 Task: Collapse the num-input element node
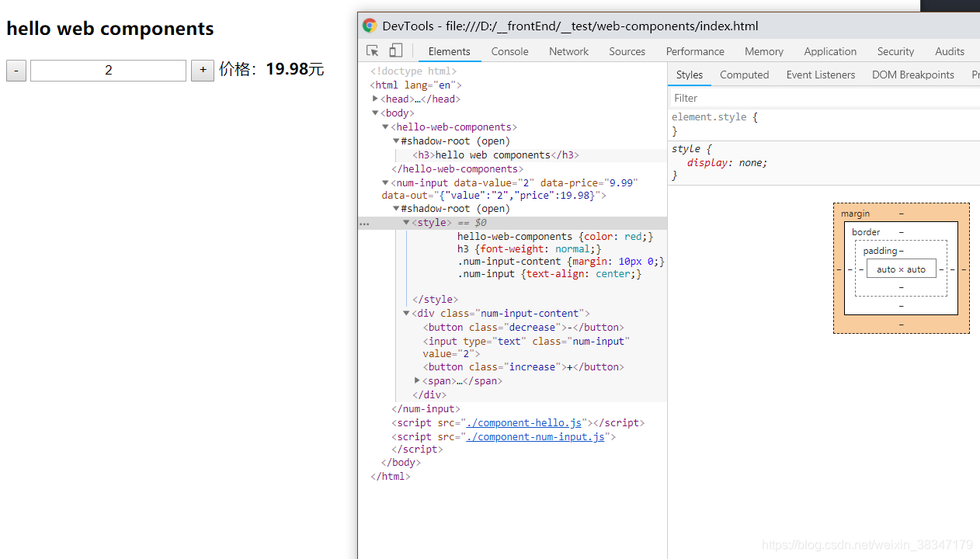point(385,182)
